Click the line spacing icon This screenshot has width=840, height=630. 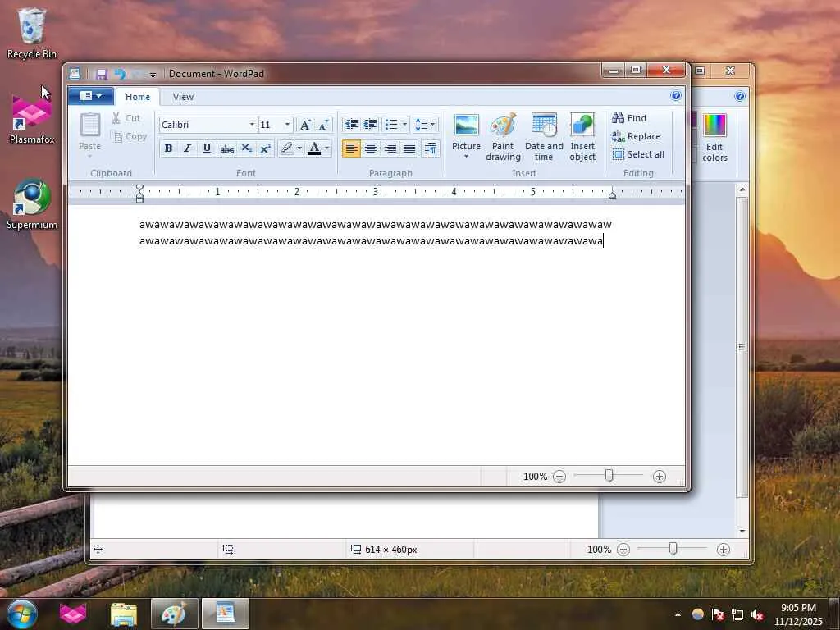(422, 125)
